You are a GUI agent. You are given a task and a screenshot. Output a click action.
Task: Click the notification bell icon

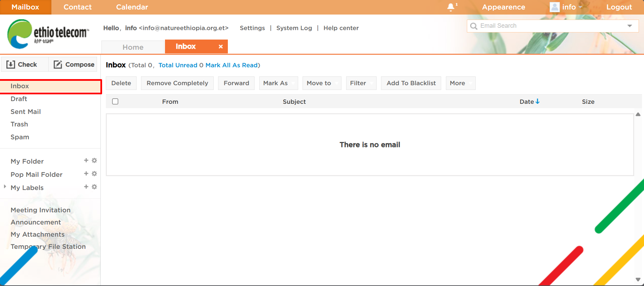pyautogui.click(x=451, y=7)
